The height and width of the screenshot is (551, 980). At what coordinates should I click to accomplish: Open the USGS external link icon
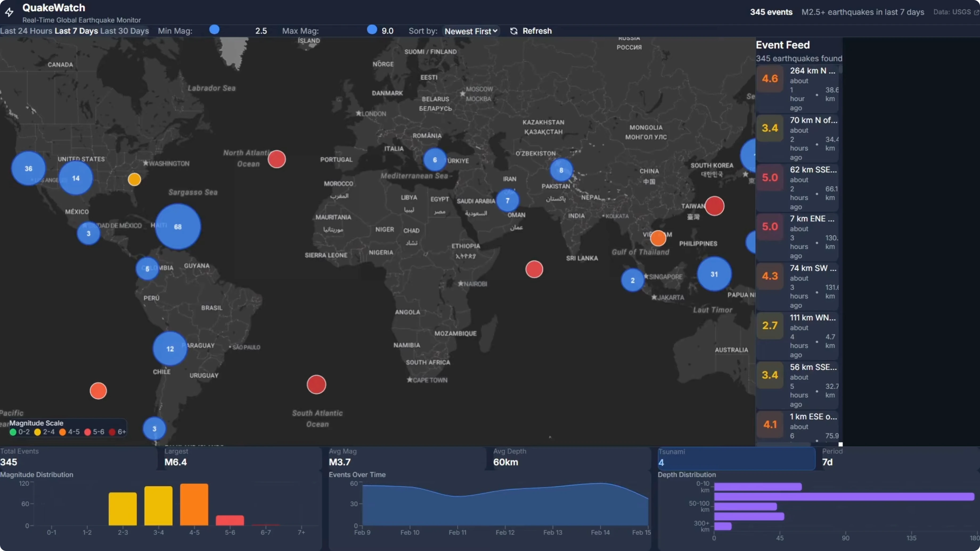[x=976, y=13]
